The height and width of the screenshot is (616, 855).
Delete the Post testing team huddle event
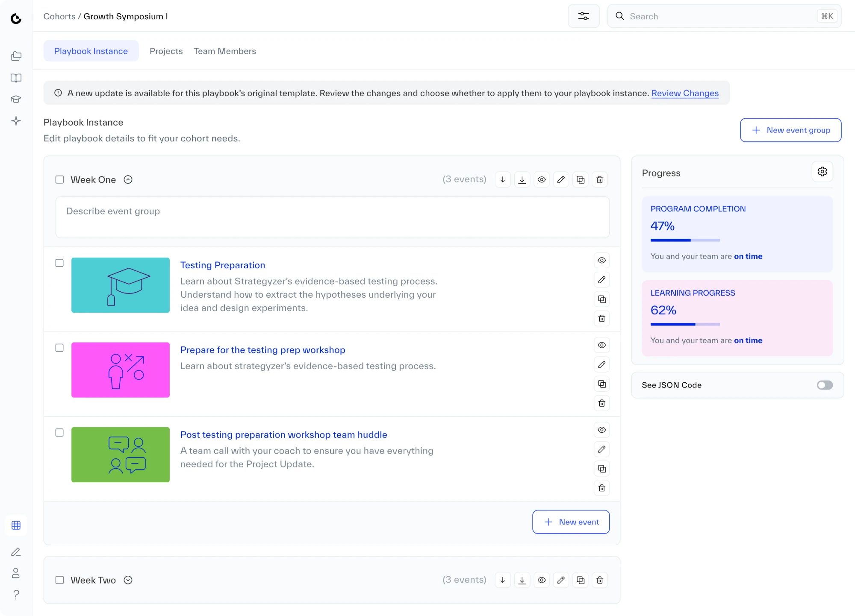601,488
